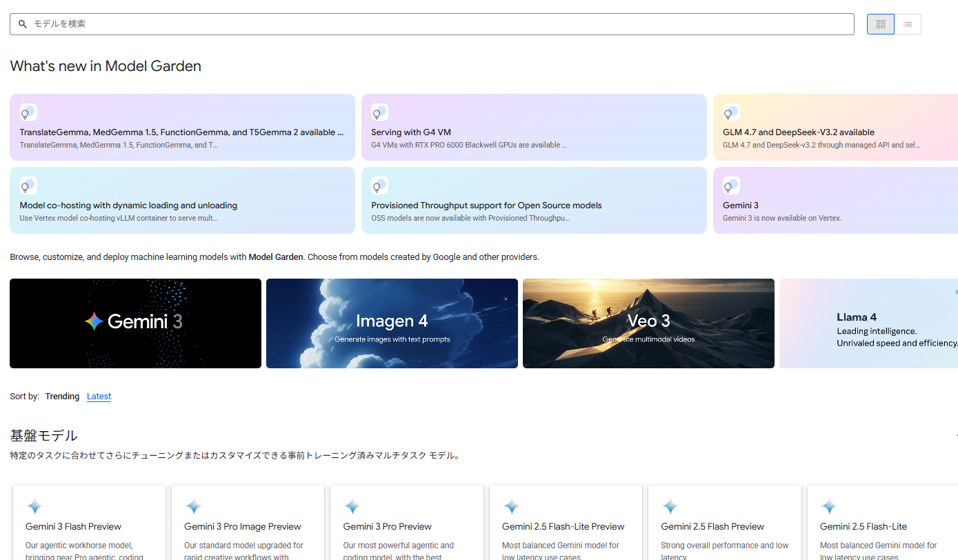The height and width of the screenshot is (560, 958).
Task: Click the search magnifier icon
Action: 23,24
